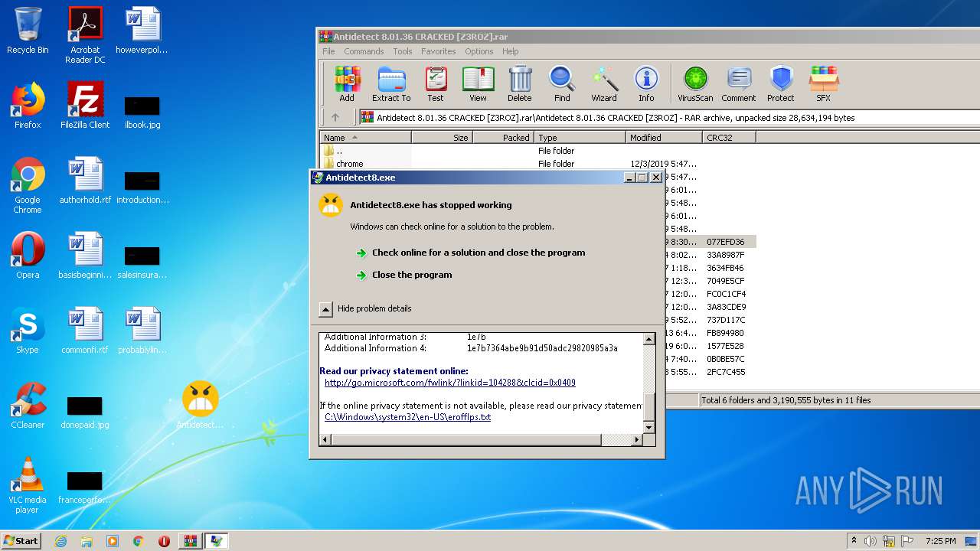980x551 pixels.
Task: Open the Comment tool in WinRAR
Action: click(739, 83)
